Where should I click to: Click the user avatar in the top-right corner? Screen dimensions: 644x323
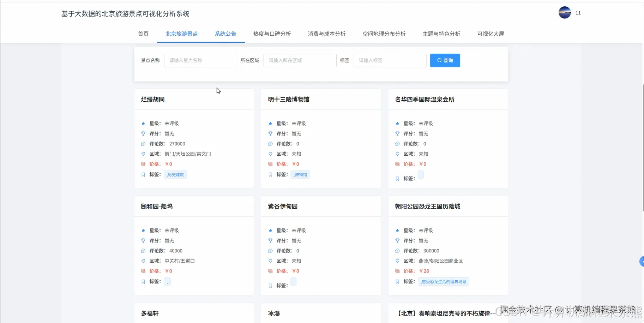564,12
